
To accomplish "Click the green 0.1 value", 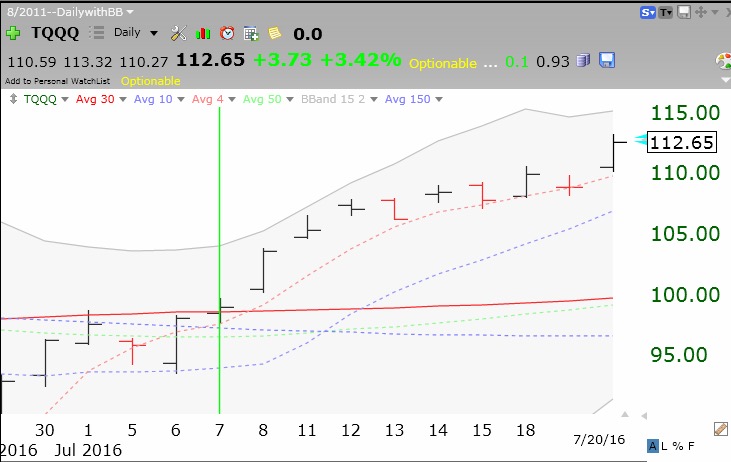I will [517, 62].
